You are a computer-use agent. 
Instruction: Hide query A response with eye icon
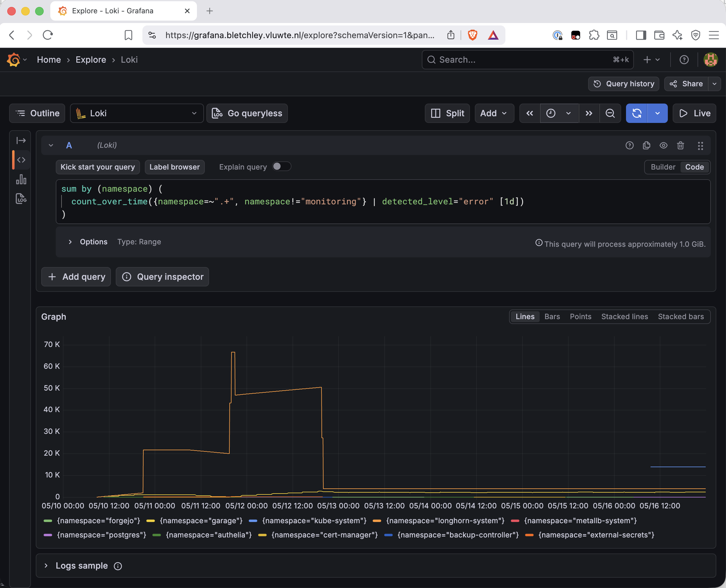[x=663, y=145]
